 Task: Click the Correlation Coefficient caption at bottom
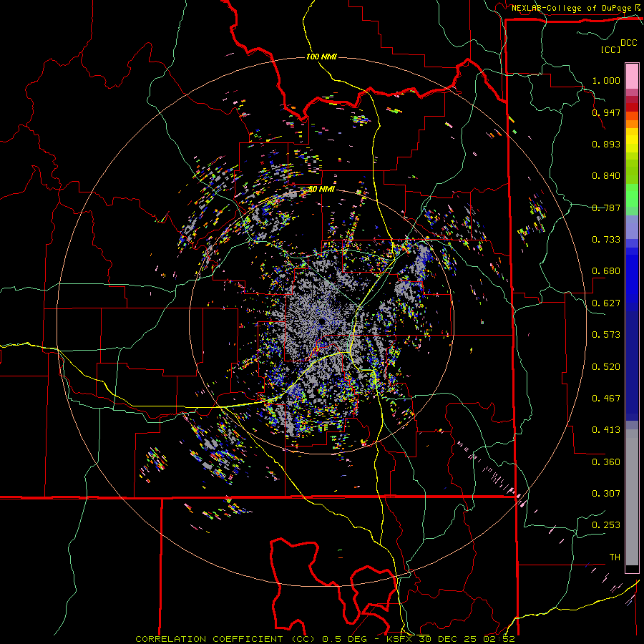click(x=325, y=639)
